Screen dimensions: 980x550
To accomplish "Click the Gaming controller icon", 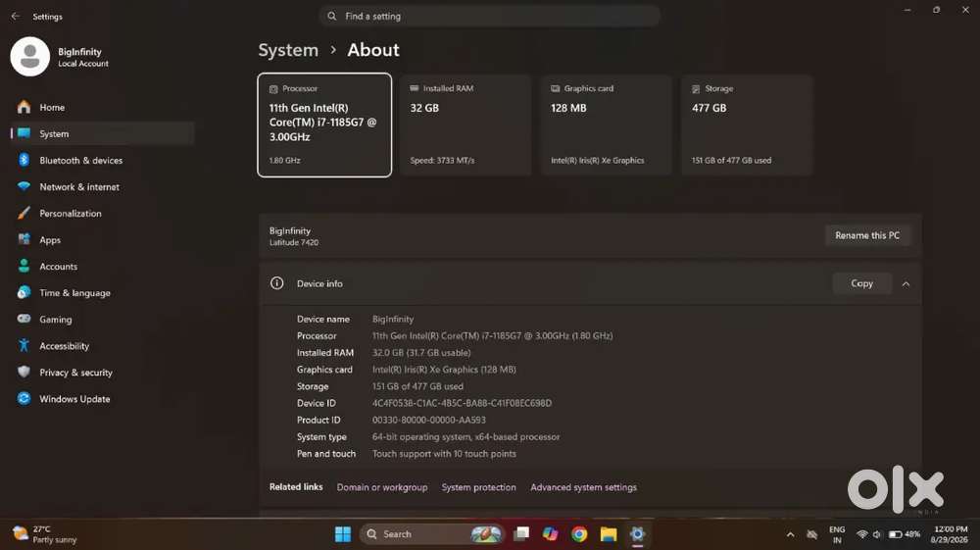I will click(x=24, y=319).
